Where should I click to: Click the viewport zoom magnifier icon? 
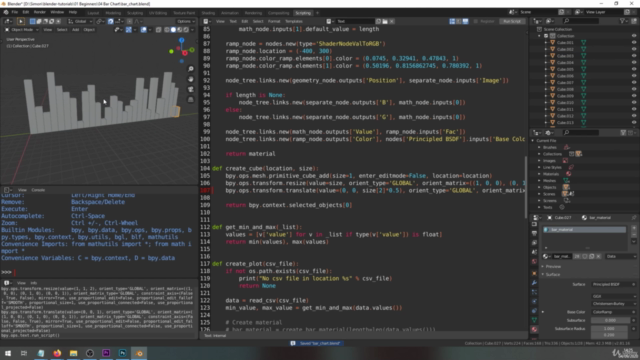[x=191, y=69]
